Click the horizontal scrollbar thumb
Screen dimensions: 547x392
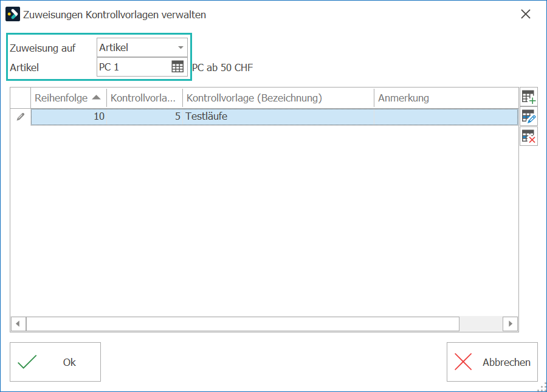click(x=243, y=324)
